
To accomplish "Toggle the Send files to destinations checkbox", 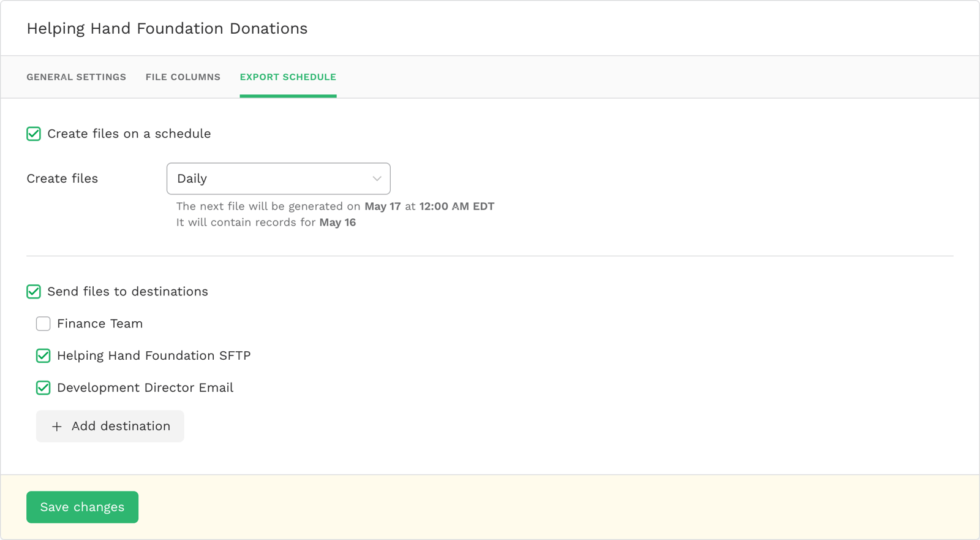I will [34, 292].
